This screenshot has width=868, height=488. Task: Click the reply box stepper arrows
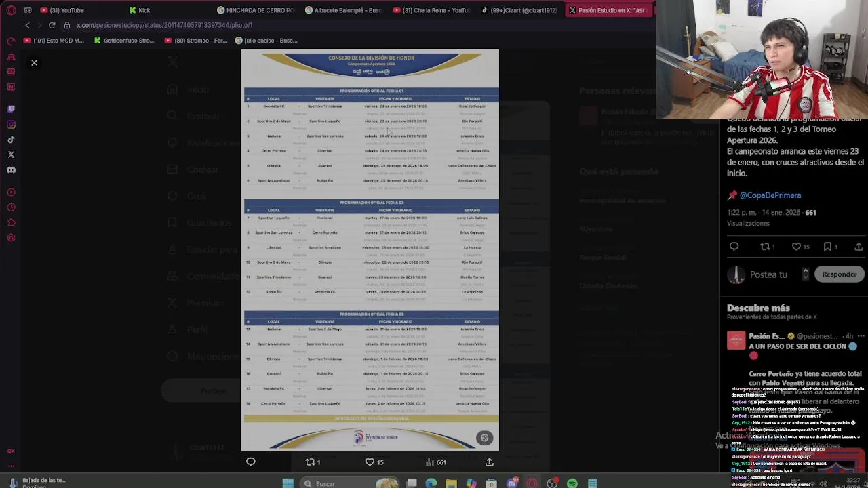click(x=806, y=274)
